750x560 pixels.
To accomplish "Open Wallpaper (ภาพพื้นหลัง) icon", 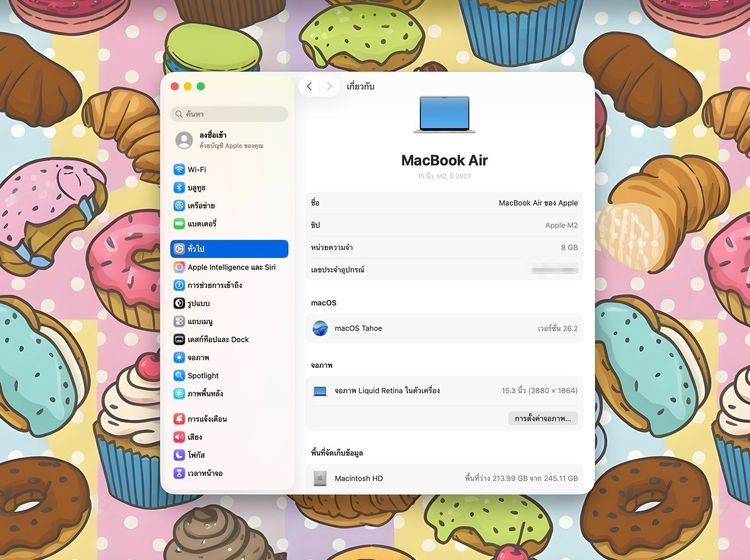I will point(179,394).
